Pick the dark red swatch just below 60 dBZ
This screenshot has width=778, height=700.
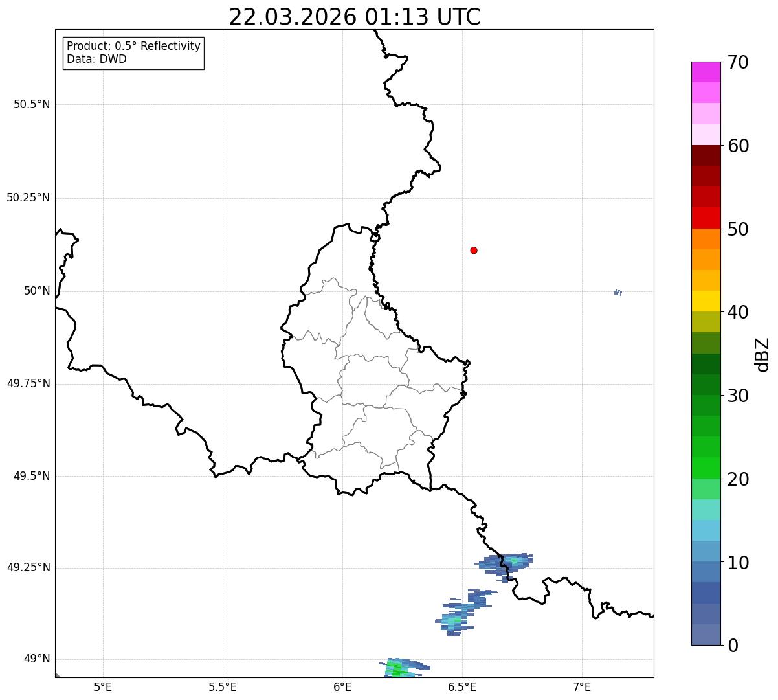point(706,155)
